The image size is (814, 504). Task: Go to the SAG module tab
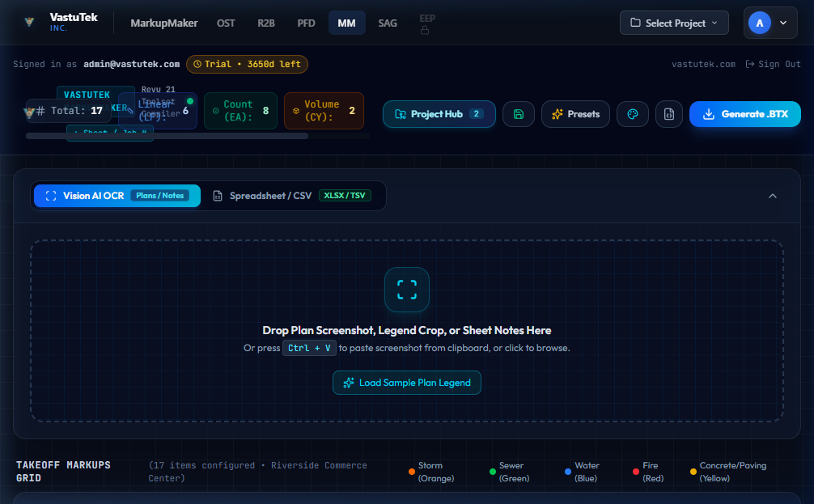(388, 23)
